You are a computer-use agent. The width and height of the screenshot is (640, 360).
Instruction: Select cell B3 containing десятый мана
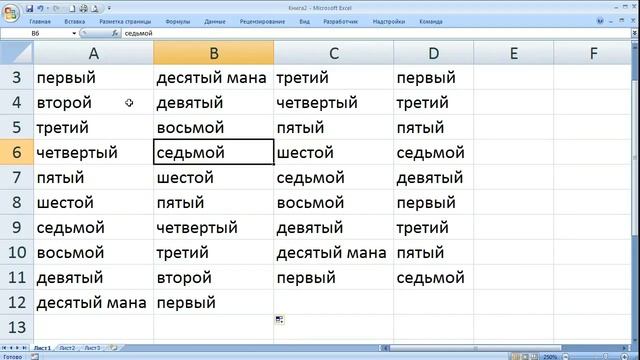click(213, 78)
